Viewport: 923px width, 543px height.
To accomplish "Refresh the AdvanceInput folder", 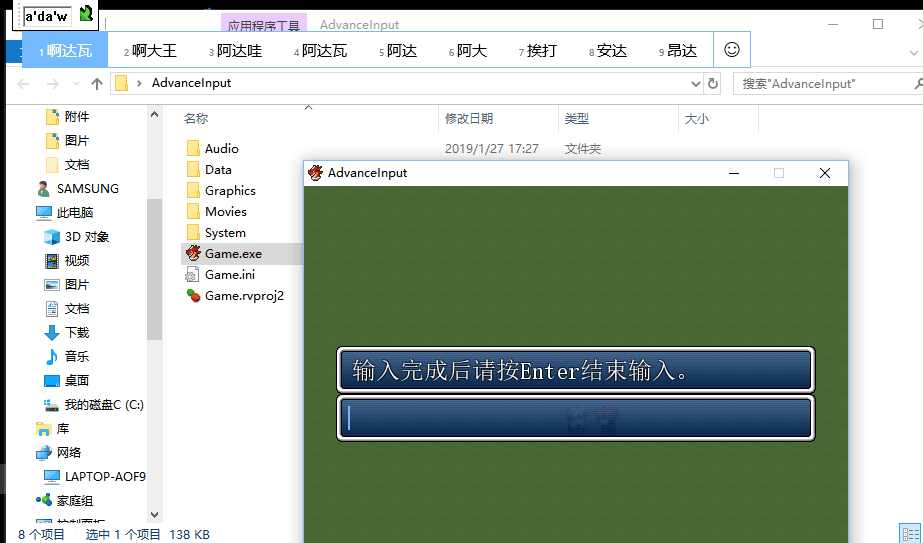I will (x=713, y=84).
